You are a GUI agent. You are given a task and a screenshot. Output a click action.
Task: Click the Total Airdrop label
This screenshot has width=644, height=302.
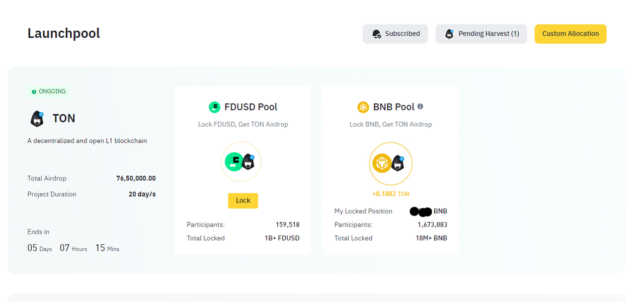click(x=47, y=178)
